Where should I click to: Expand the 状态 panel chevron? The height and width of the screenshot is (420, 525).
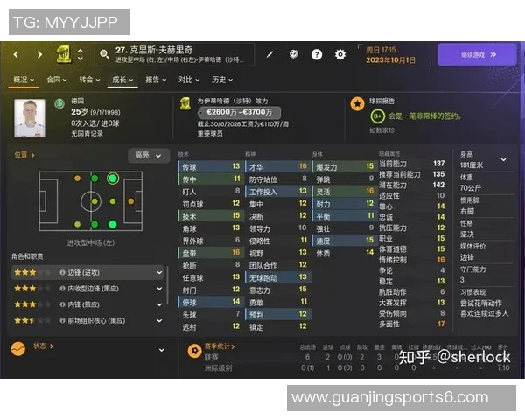(x=161, y=350)
